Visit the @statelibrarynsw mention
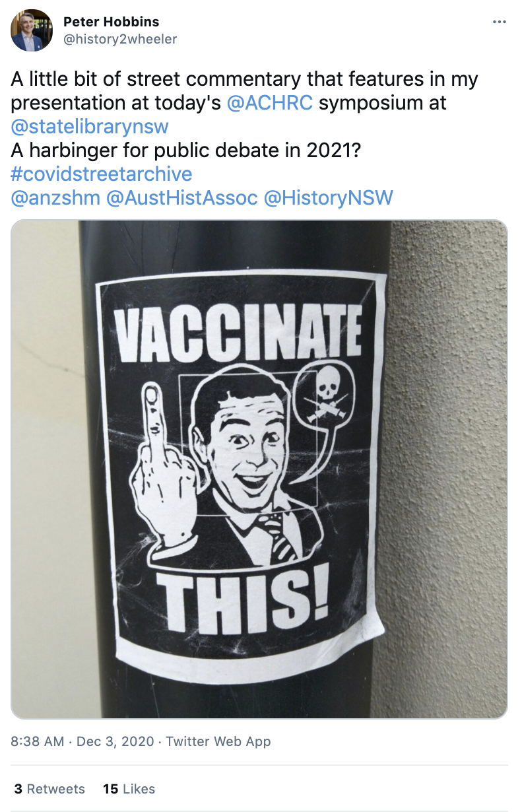The height and width of the screenshot is (812, 520). [x=90, y=127]
